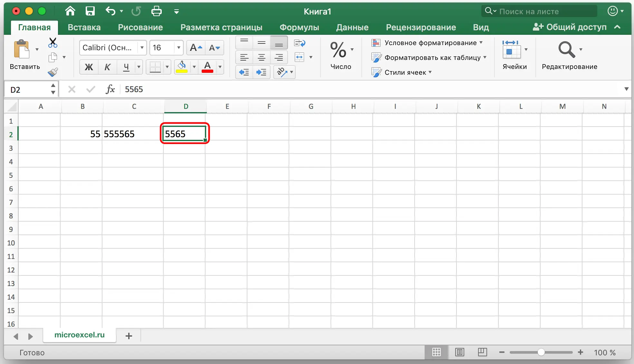634x364 pixels.
Task: Cancel formula entry with X icon
Action: point(72,89)
